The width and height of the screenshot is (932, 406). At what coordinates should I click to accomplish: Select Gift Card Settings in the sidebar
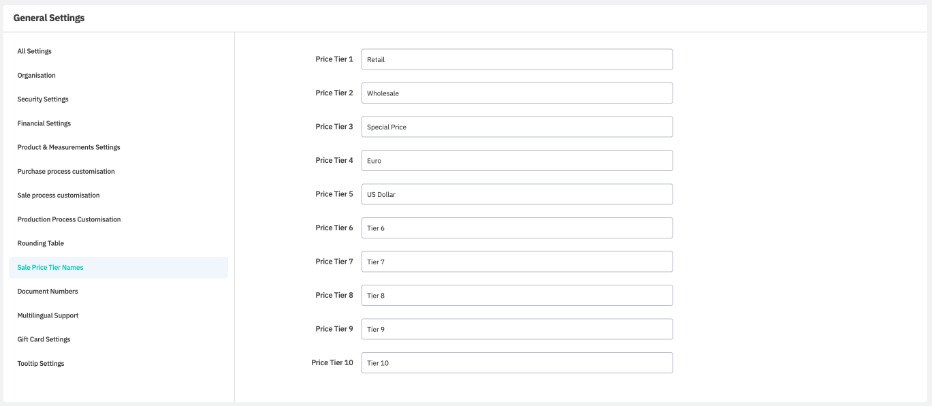click(44, 339)
